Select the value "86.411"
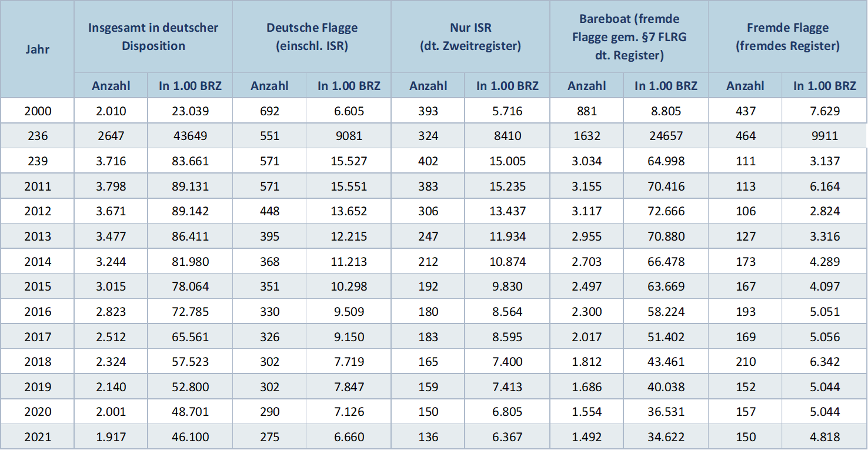The image size is (868, 450). (190, 236)
